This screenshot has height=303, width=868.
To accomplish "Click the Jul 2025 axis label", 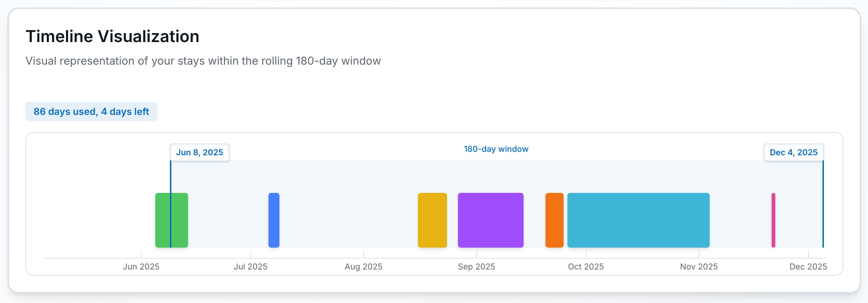I will 250,267.
